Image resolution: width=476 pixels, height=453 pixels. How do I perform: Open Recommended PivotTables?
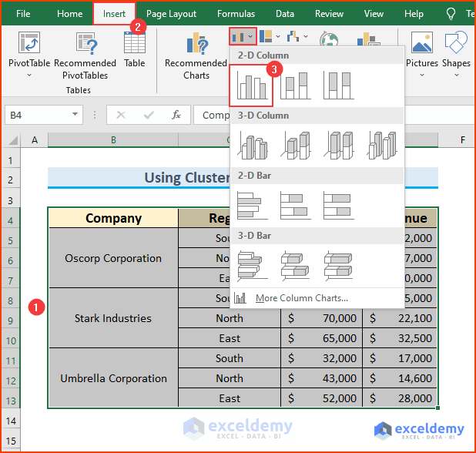coord(85,56)
